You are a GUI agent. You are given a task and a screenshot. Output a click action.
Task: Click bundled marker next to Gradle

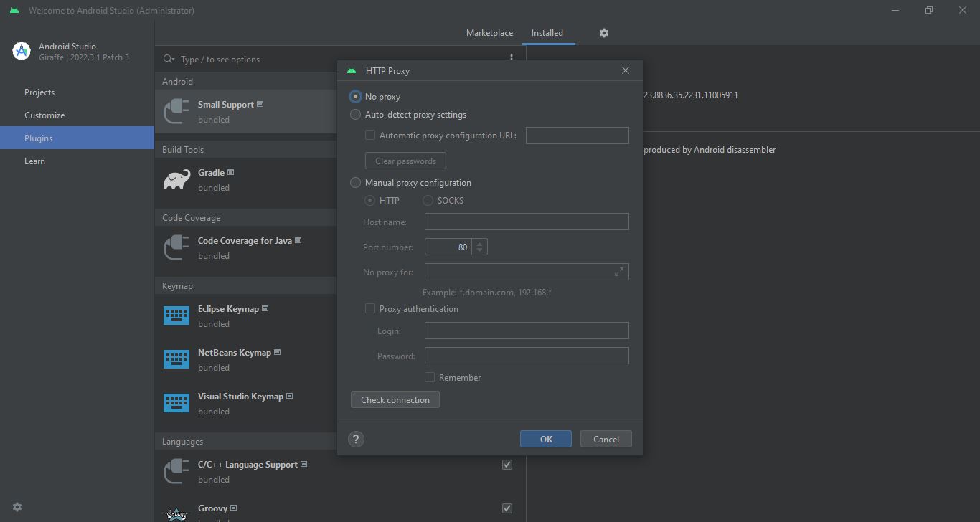click(231, 172)
